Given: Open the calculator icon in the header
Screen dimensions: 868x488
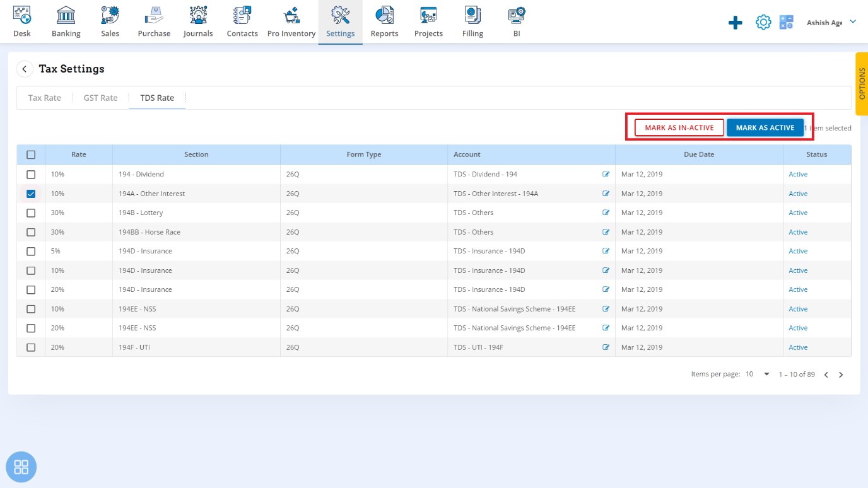Looking at the screenshot, I should coord(786,23).
